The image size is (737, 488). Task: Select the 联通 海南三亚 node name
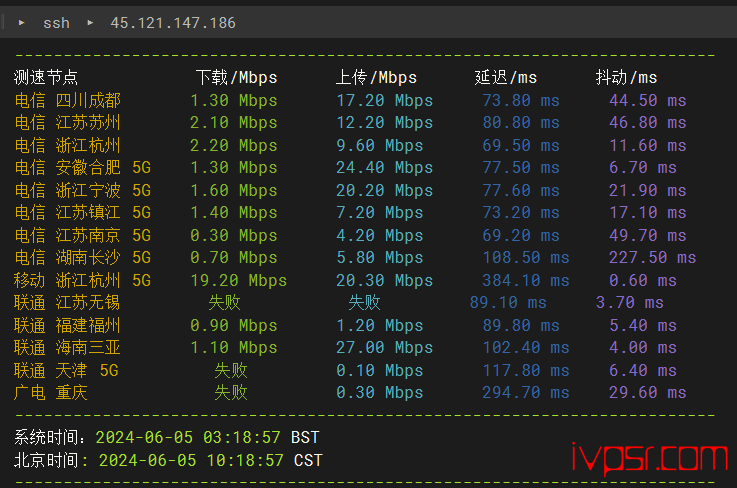pyautogui.click(x=67, y=347)
